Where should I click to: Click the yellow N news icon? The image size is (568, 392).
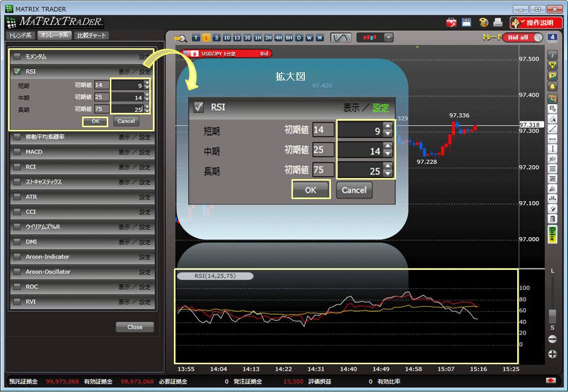pos(553,66)
